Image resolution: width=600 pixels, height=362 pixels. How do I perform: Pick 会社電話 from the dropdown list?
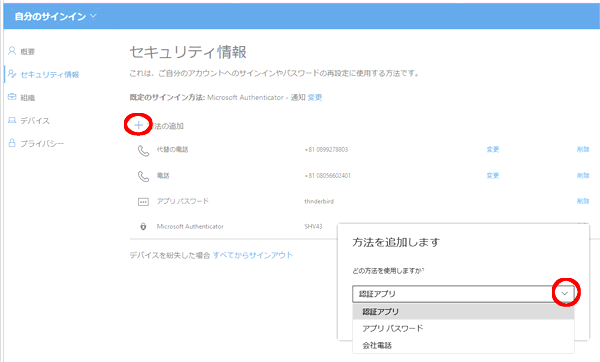click(463, 345)
